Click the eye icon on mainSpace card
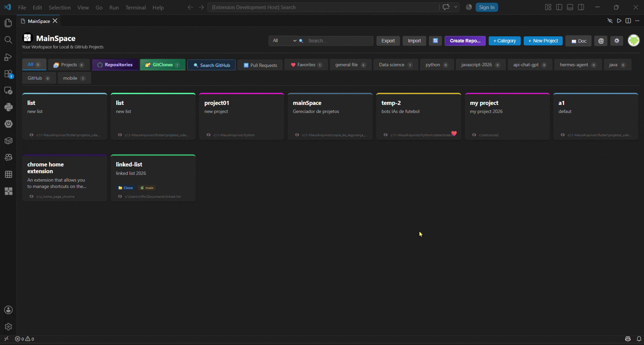 (x=297, y=135)
